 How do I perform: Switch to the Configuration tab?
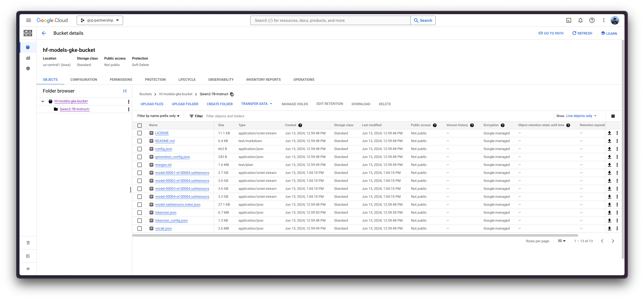84,80
